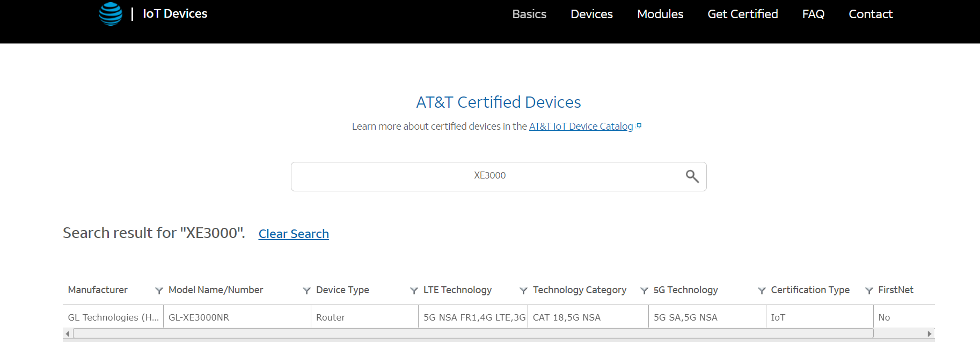Sort by the Model Name/Number column header

point(216,290)
